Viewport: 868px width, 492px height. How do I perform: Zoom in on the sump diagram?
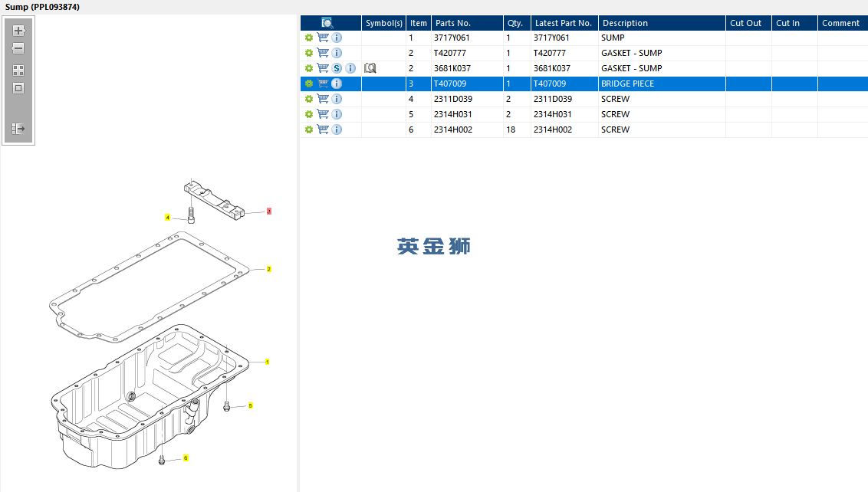18,31
